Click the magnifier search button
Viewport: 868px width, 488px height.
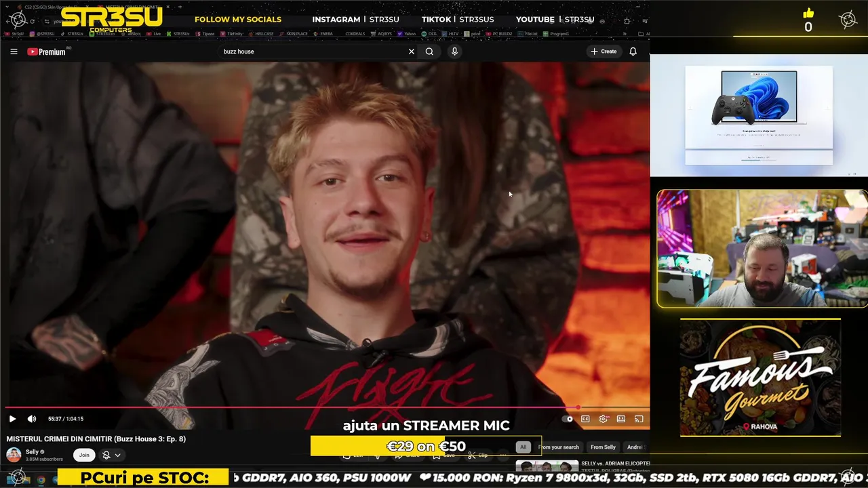(x=429, y=52)
